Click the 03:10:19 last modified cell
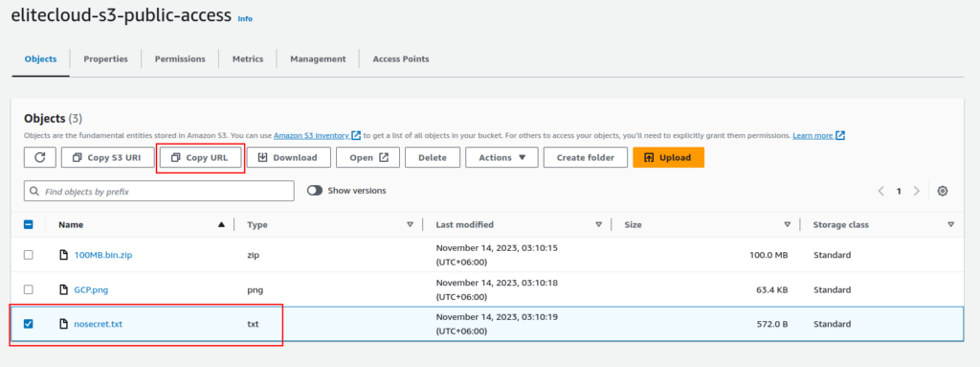 tap(497, 324)
